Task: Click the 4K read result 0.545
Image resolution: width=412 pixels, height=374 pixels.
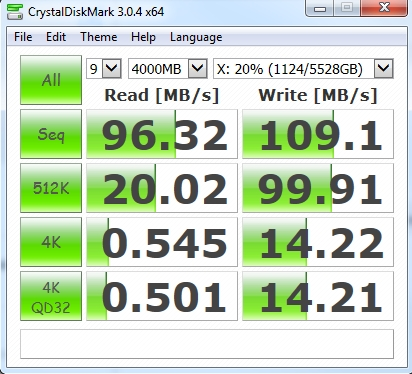Action: 162,242
